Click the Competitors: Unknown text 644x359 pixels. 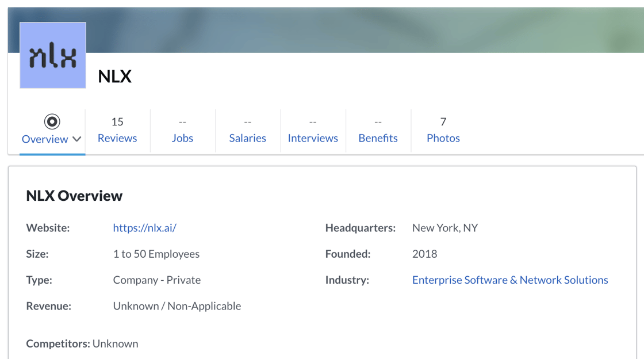tap(82, 343)
